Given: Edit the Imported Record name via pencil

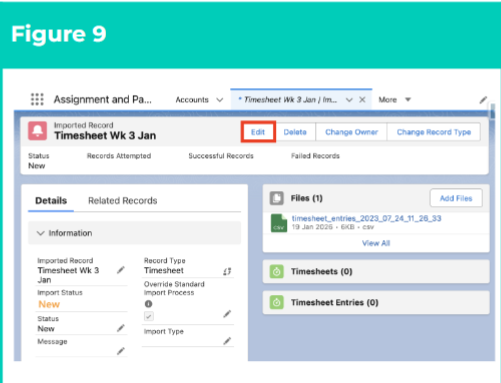Looking at the screenshot, I should pyautogui.click(x=121, y=270).
